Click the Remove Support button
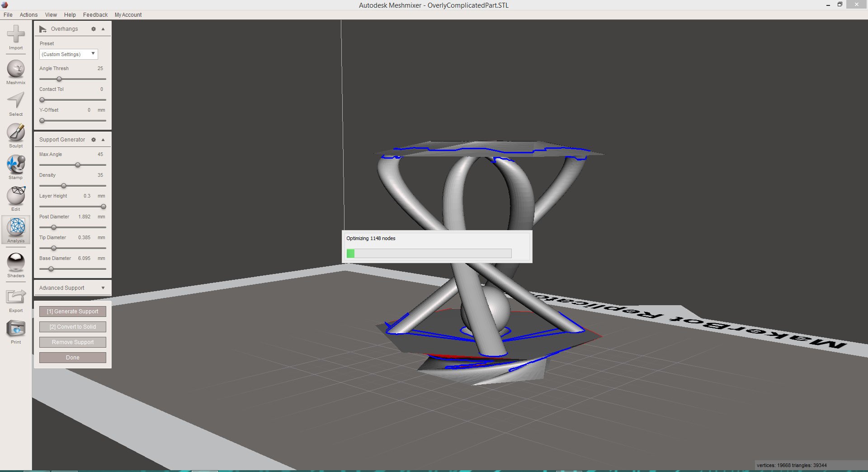The image size is (868, 472). tap(73, 342)
